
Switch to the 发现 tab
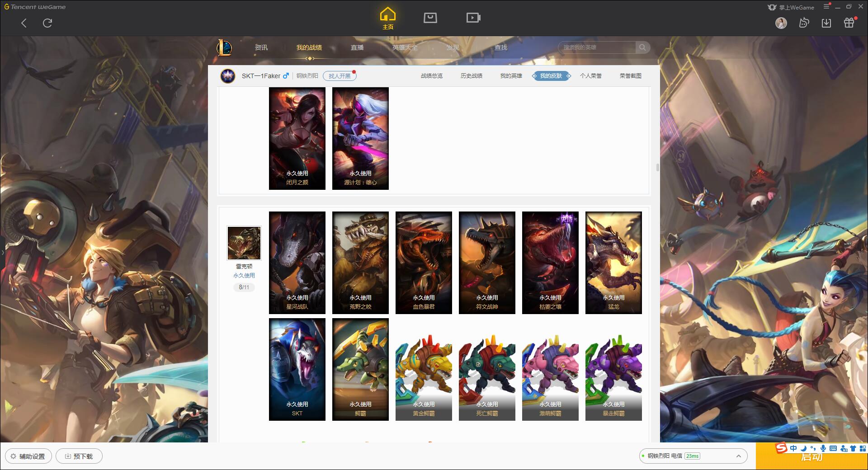click(453, 47)
